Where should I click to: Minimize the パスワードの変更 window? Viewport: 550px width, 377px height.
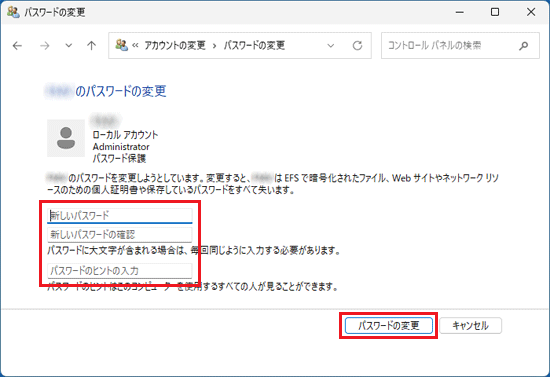pyautogui.click(x=460, y=12)
